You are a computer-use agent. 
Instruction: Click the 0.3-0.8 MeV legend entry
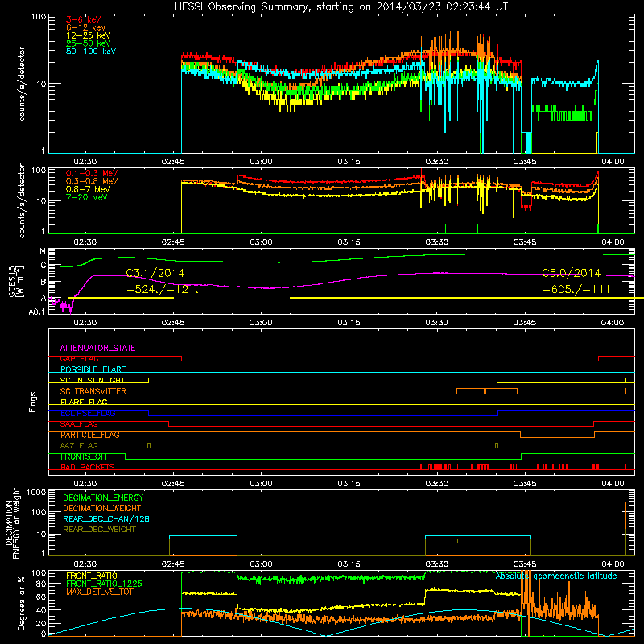(x=92, y=181)
